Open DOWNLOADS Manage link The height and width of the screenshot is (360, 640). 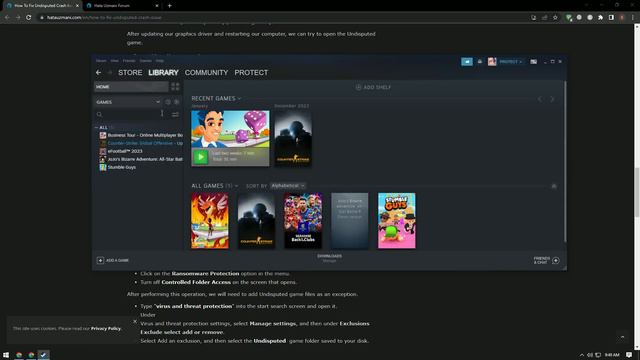pyautogui.click(x=329, y=258)
